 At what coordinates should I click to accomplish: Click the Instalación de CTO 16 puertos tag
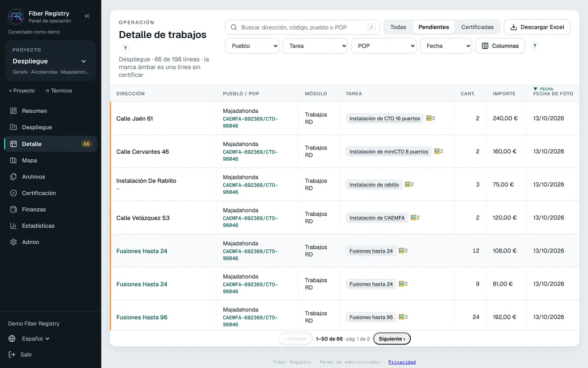[385, 118]
